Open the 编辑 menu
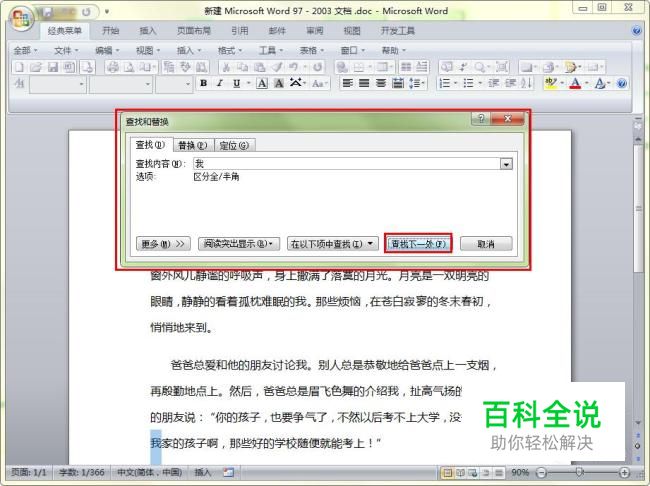 [x=107, y=51]
